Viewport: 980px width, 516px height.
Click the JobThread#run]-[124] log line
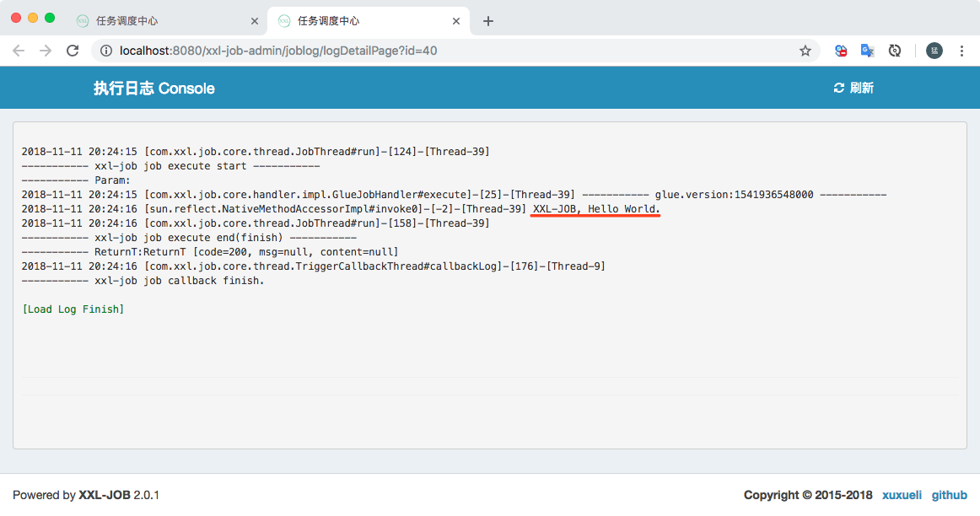(256, 151)
